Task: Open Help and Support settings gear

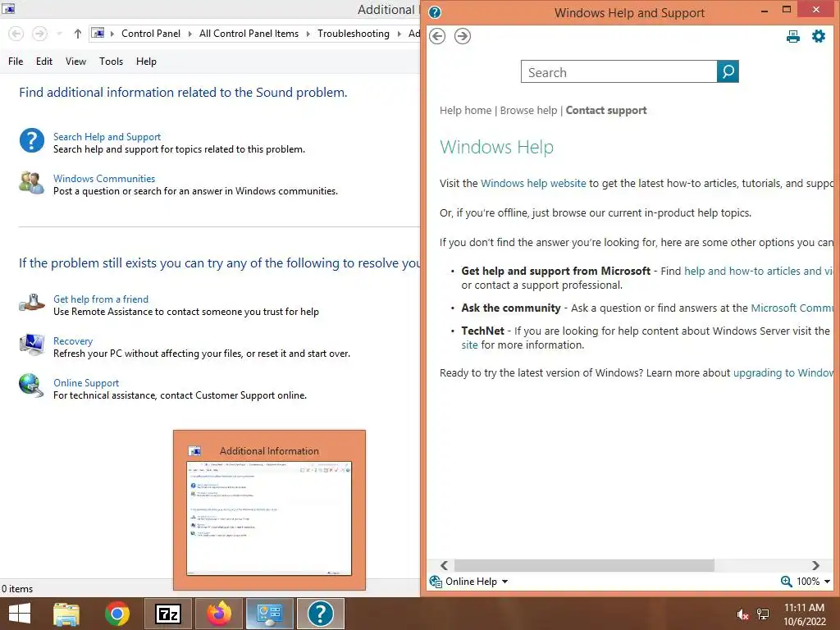Action: (x=819, y=36)
